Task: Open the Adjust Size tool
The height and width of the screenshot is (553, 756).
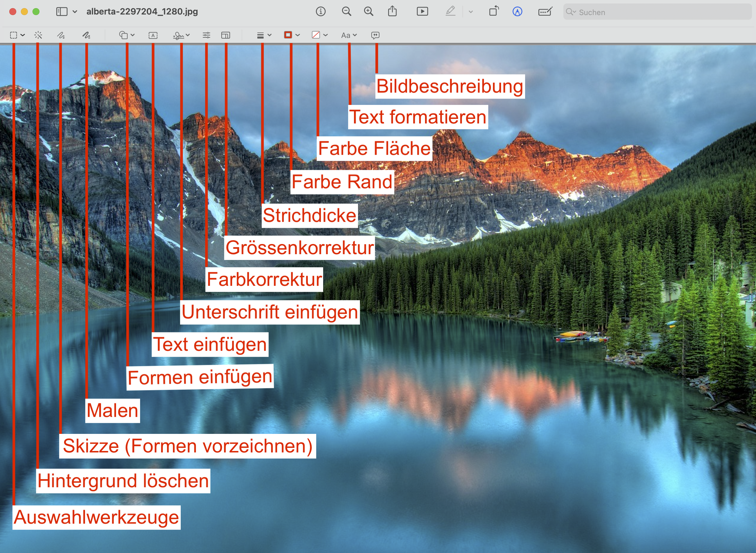Action: (x=226, y=35)
